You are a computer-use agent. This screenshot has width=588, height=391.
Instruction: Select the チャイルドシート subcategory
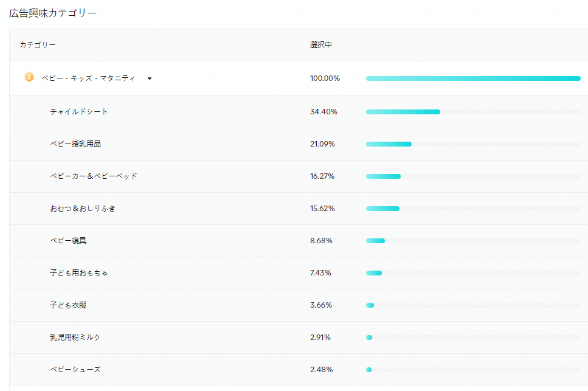coord(79,112)
